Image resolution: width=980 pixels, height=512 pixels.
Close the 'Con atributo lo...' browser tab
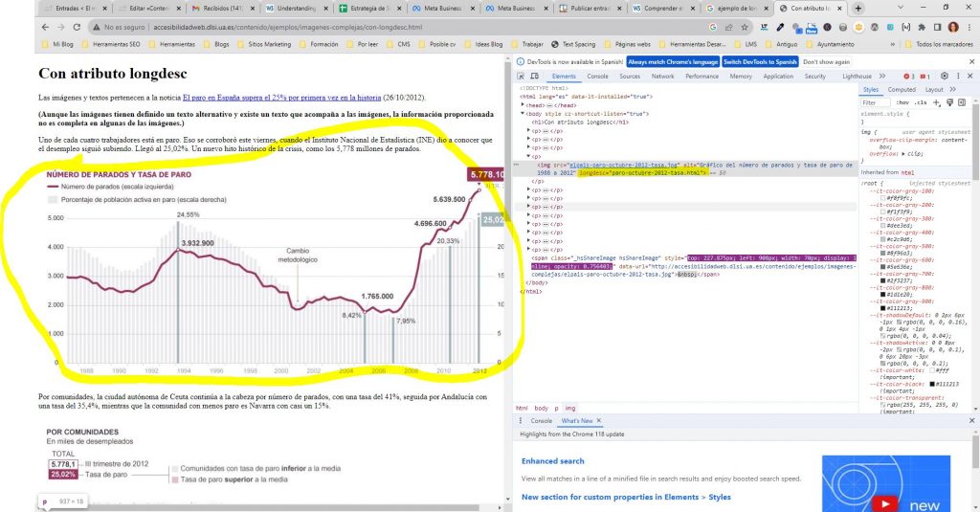pos(839,8)
